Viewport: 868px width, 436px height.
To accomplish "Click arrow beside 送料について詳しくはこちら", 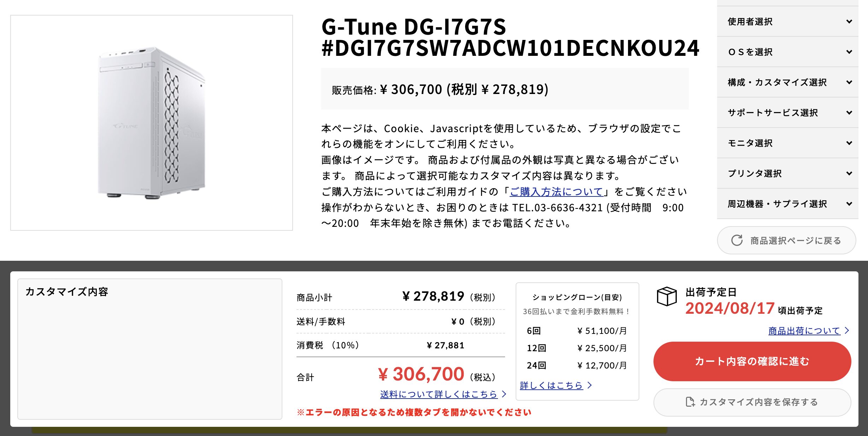I will click(x=504, y=394).
